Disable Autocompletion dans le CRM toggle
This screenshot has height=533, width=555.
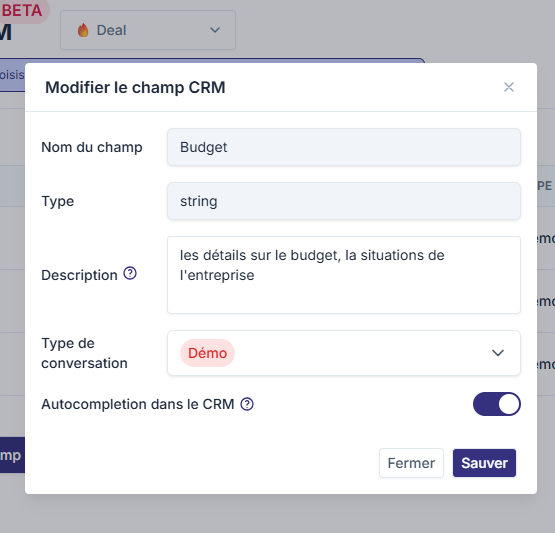[x=497, y=404]
